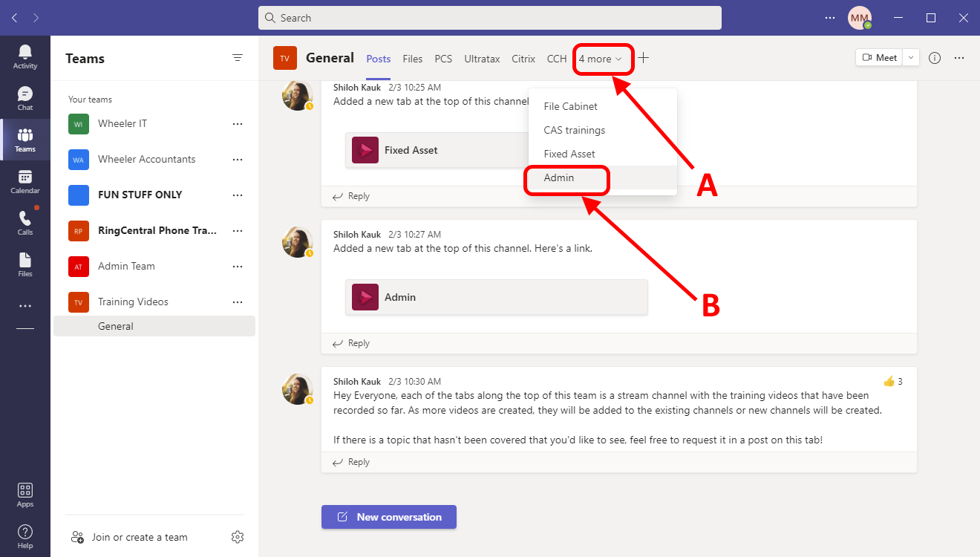The height and width of the screenshot is (557, 980).
Task: Open more options for Wheeler IT
Action: [238, 124]
